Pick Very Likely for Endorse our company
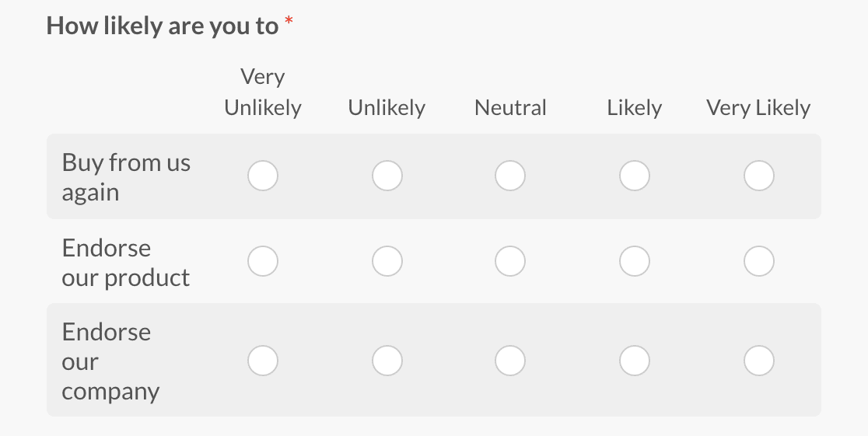The height and width of the screenshot is (436, 868). [x=758, y=361]
